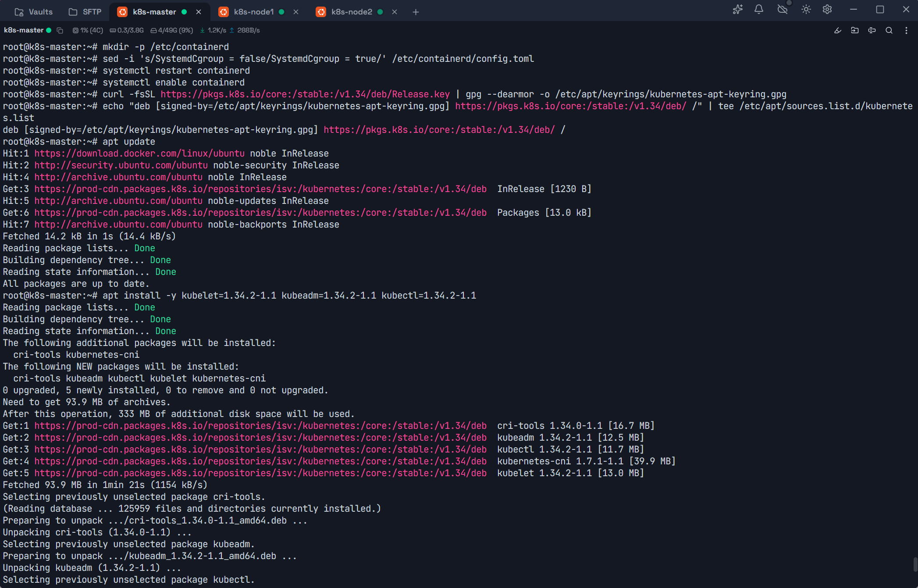Click the copy host icon next to k8s-master
The width and height of the screenshot is (918, 588).
pos(60,30)
